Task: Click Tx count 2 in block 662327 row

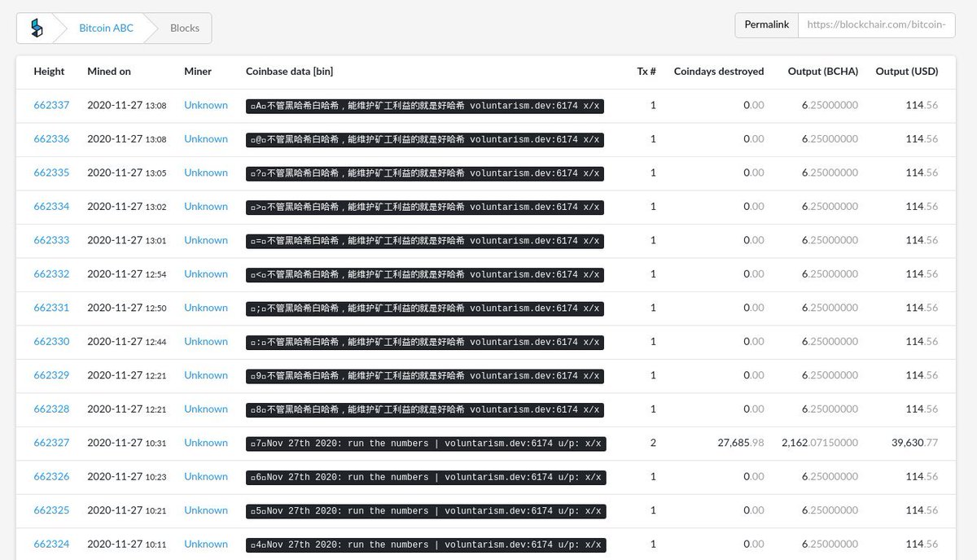Action: tap(653, 443)
